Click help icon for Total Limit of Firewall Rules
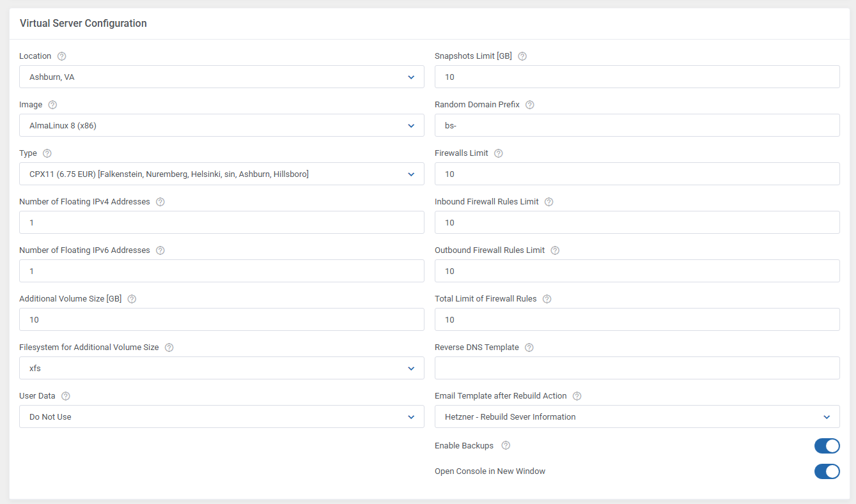The image size is (856, 504). pyautogui.click(x=547, y=299)
